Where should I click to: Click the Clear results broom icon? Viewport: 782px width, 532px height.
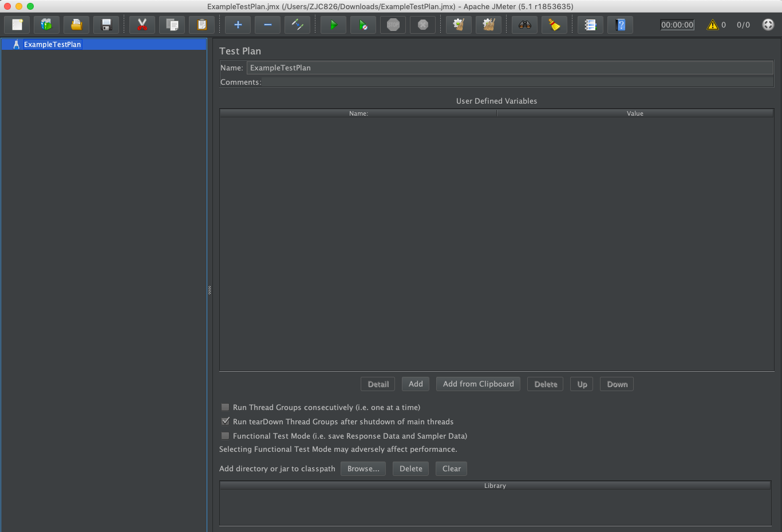(x=459, y=25)
